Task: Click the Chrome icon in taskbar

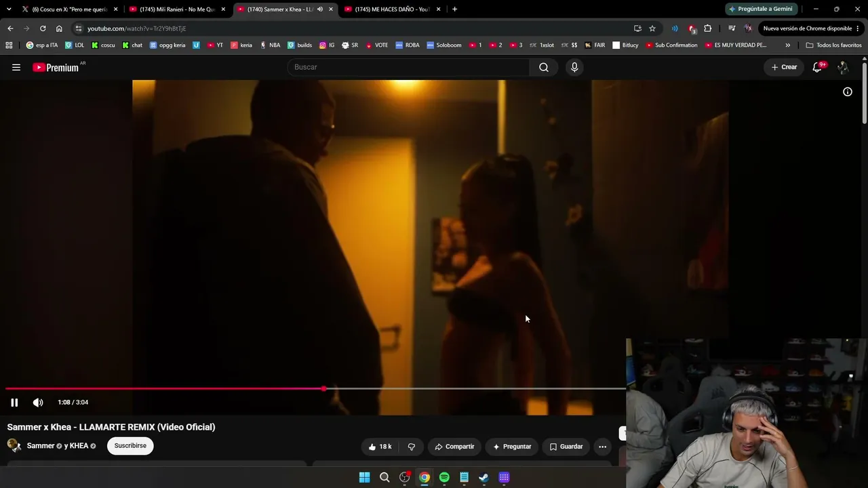Action: click(x=425, y=477)
